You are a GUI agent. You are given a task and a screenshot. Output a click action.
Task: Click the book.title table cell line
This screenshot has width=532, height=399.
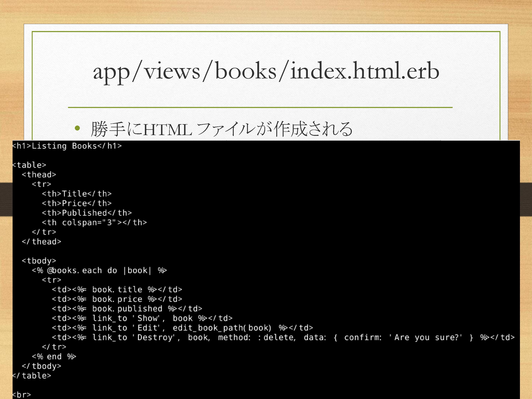(x=117, y=290)
